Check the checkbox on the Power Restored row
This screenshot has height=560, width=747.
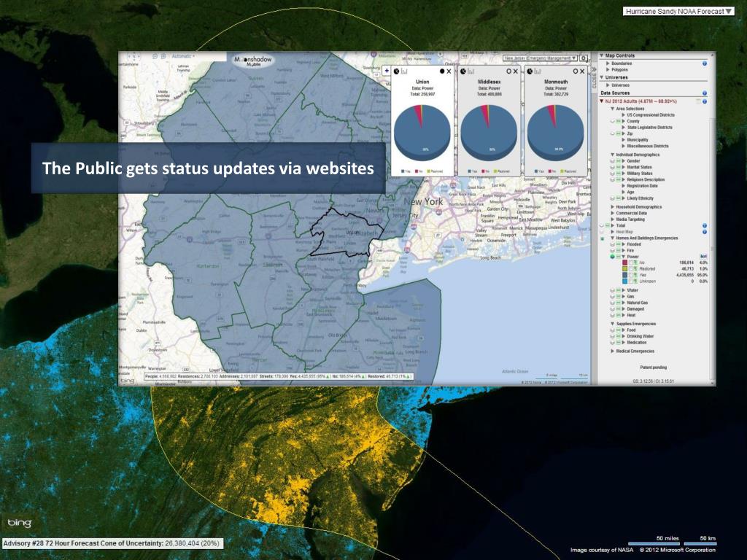(631, 268)
